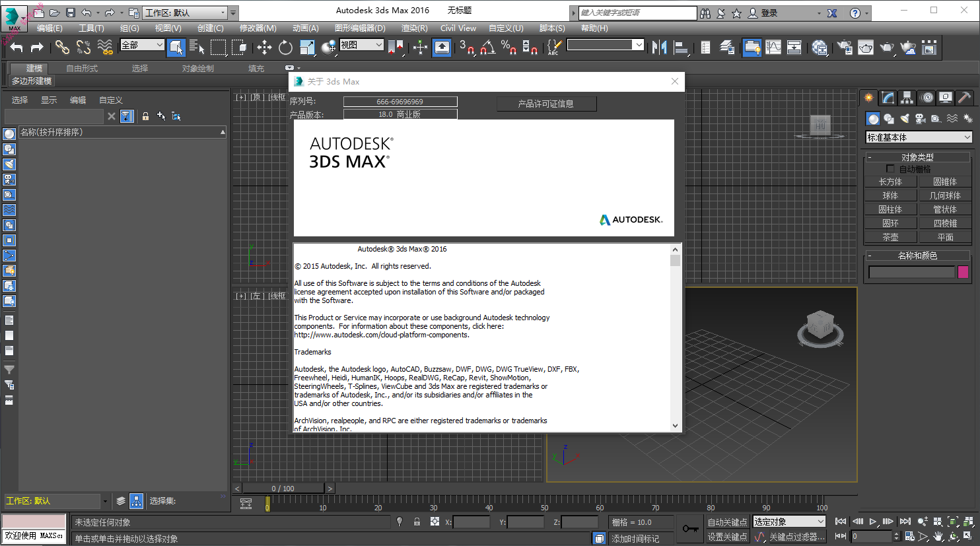
Task: Click the Save File floppy icon
Action: 71,13
